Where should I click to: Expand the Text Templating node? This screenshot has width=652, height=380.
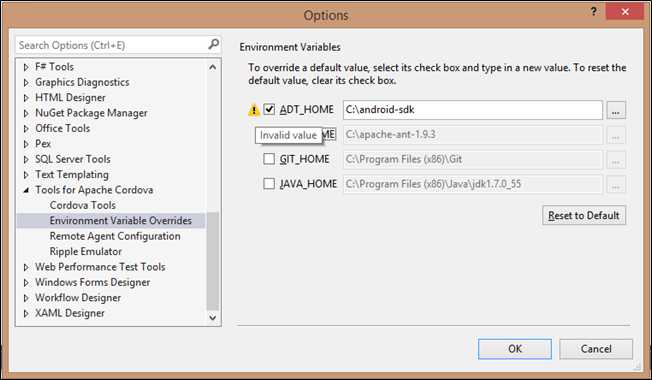pos(26,175)
